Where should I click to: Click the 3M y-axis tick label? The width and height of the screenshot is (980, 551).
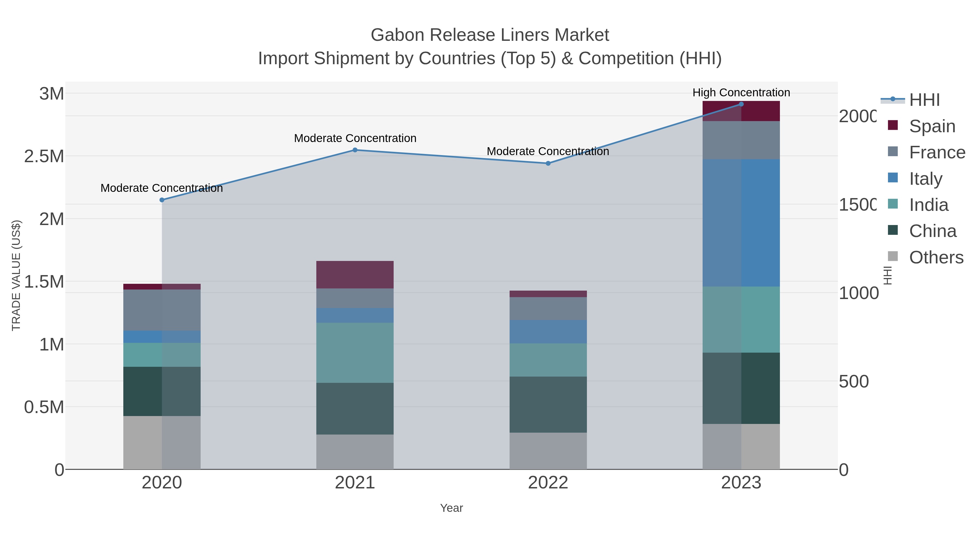[x=52, y=94]
